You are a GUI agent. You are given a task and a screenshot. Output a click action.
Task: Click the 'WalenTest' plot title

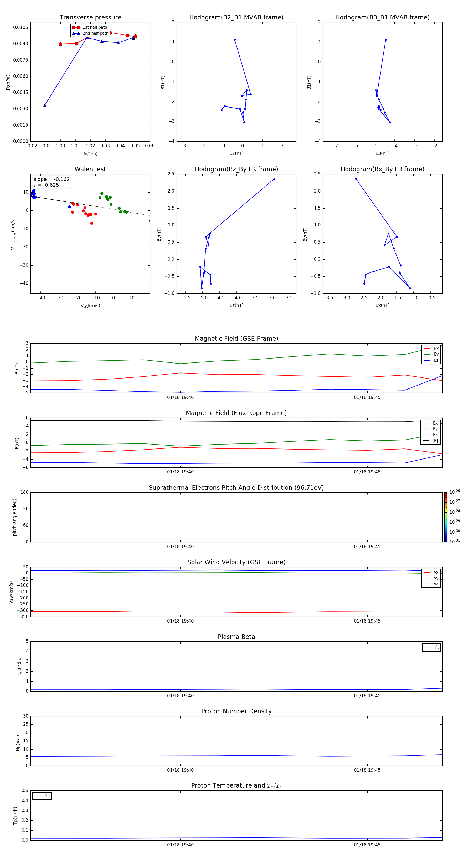coord(90,169)
